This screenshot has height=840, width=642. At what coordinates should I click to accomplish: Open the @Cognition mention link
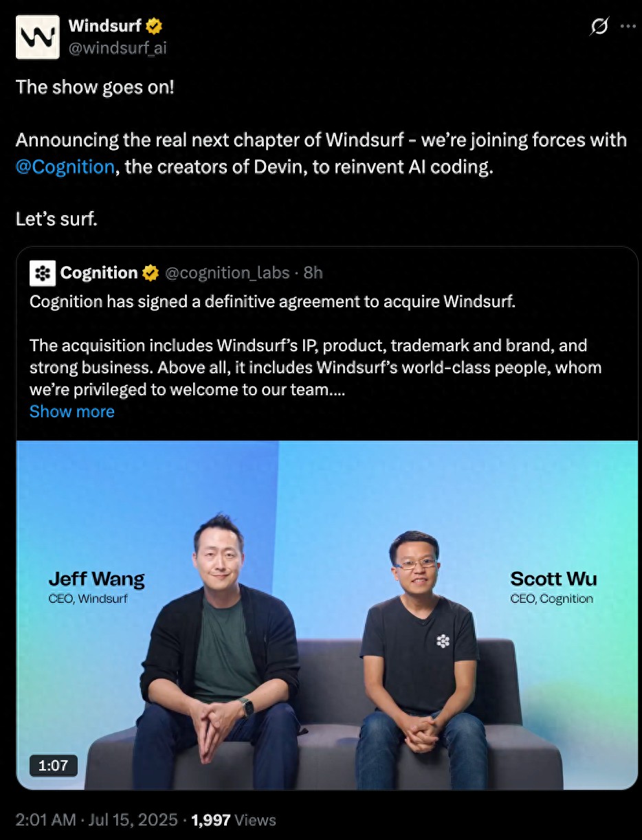tap(65, 167)
